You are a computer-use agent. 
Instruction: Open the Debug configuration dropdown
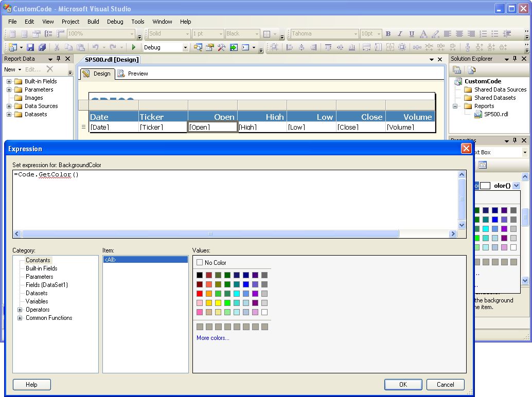click(185, 47)
